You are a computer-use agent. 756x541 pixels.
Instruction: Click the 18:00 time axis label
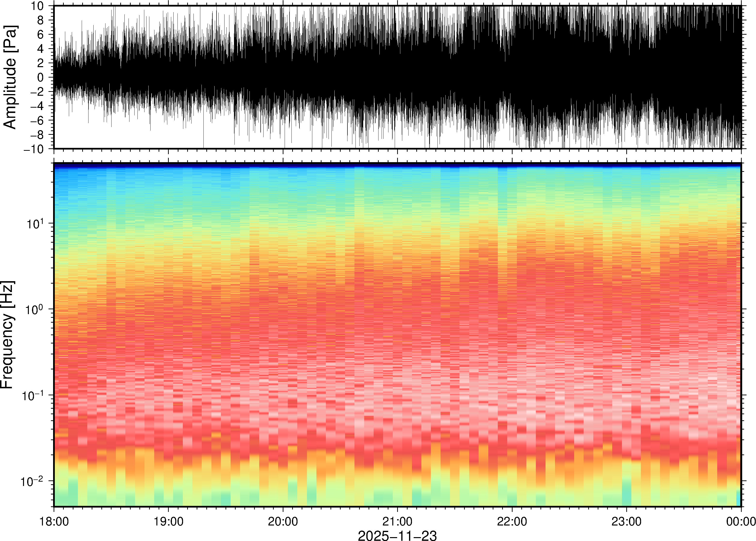coord(54,521)
